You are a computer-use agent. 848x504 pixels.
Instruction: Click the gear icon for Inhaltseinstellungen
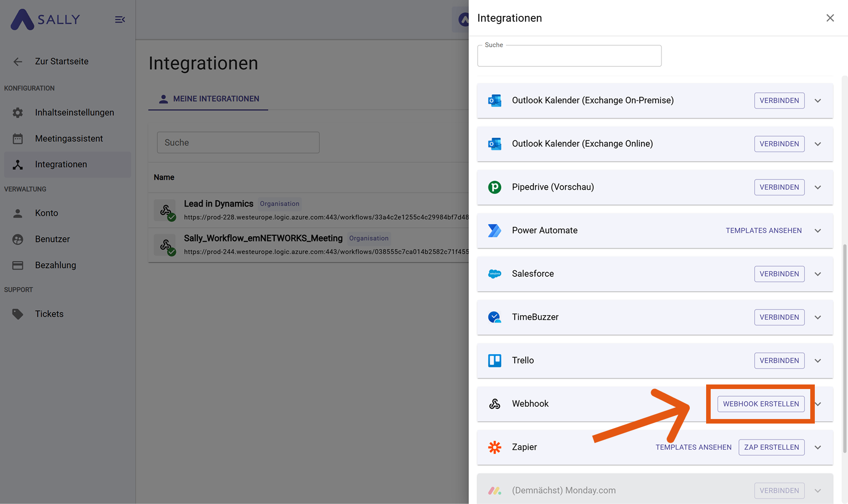tap(18, 113)
